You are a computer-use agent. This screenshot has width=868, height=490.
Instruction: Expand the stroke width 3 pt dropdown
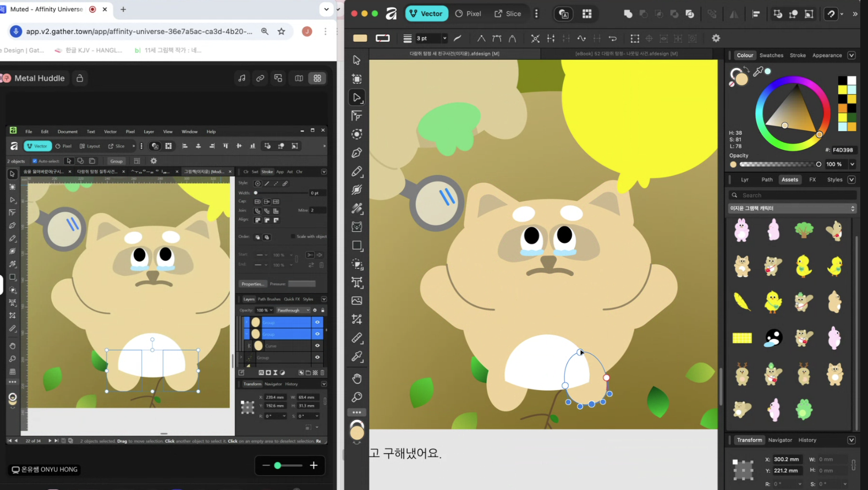coord(444,39)
